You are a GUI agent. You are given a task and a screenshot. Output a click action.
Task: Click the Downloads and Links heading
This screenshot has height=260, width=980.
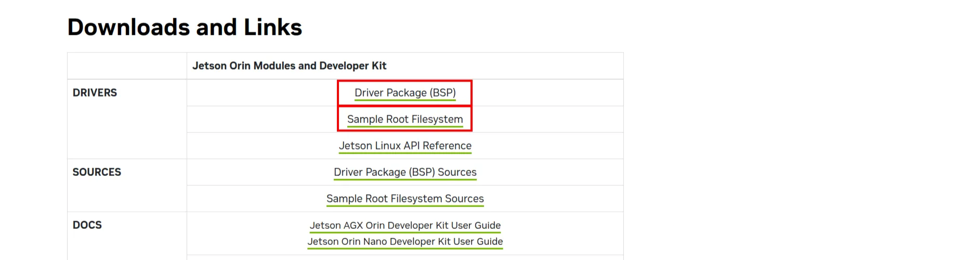pos(185,27)
